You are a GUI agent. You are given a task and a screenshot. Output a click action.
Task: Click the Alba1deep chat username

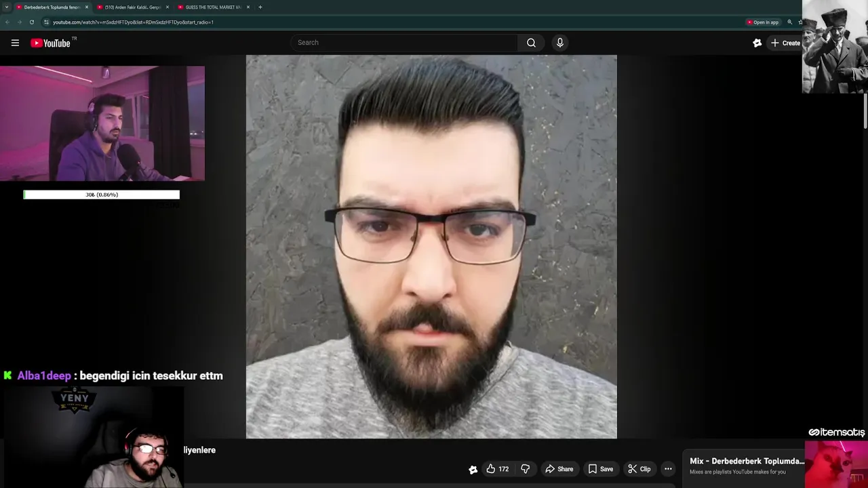(44, 375)
